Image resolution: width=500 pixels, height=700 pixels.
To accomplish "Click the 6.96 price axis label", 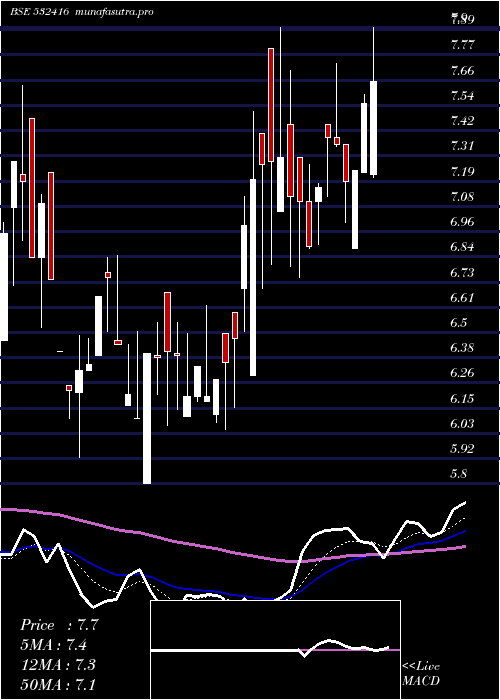I will (x=462, y=222).
